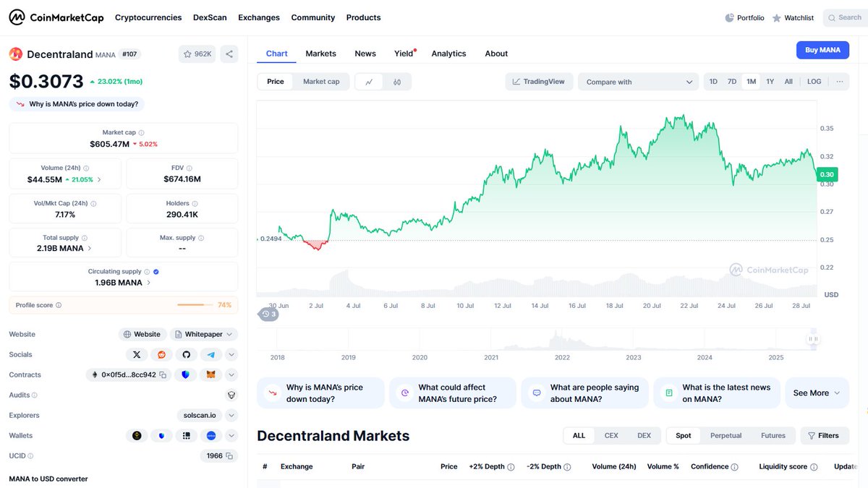Open the See More questions dropdown
Screen dimensions: 868x488
tap(817, 393)
